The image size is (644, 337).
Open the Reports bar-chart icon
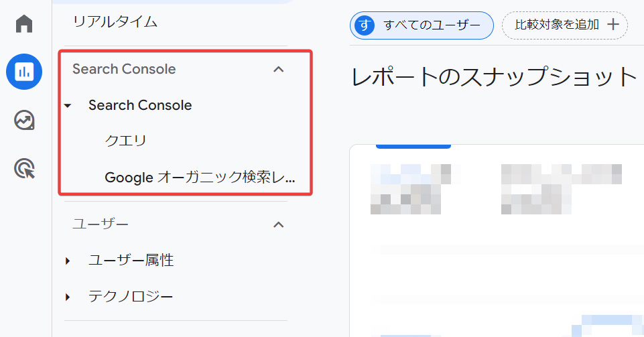[24, 72]
